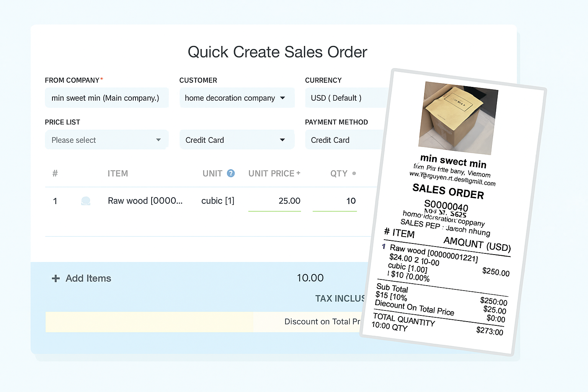The image size is (588, 392).
Task: Select the Raw wood item name in row 1
Action: 145,201
